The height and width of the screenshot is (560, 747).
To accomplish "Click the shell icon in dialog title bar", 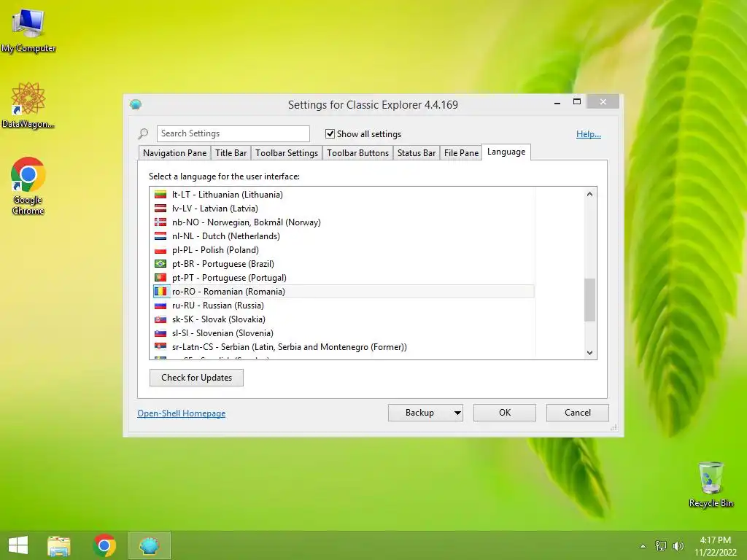I will click(136, 104).
